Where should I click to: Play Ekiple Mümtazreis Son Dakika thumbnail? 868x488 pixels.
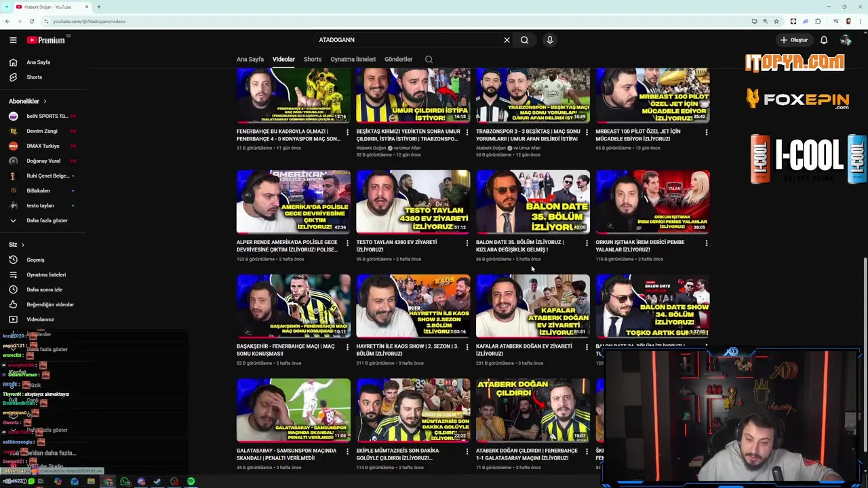pyautogui.click(x=413, y=410)
